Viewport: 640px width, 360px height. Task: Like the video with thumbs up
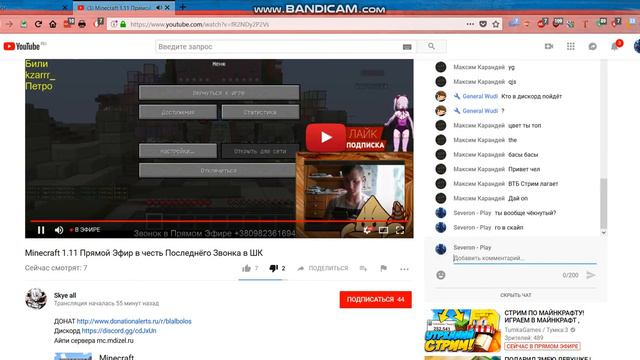tap(246, 268)
